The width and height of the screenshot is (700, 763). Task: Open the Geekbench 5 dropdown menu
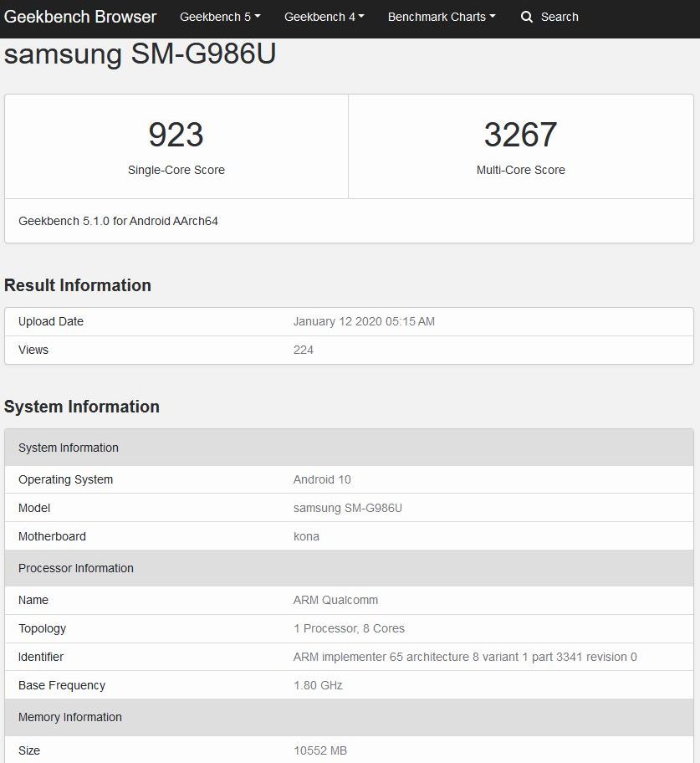coord(220,17)
